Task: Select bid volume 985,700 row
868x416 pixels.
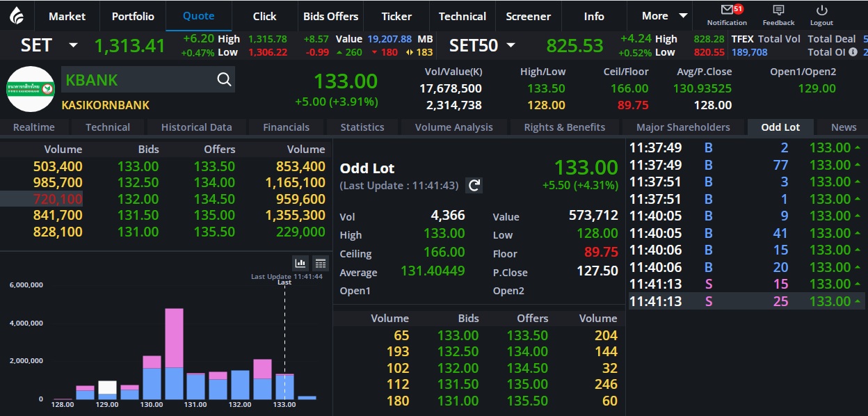Action: point(58,182)
